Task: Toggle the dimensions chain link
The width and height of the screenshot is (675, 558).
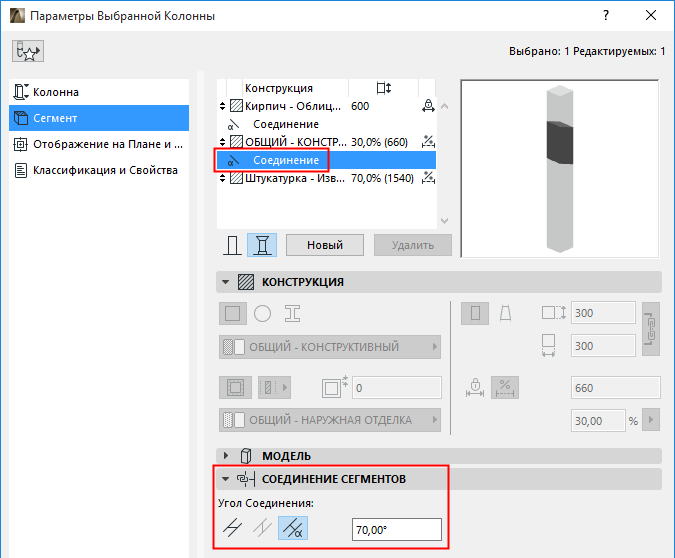Action: point(650,329)
